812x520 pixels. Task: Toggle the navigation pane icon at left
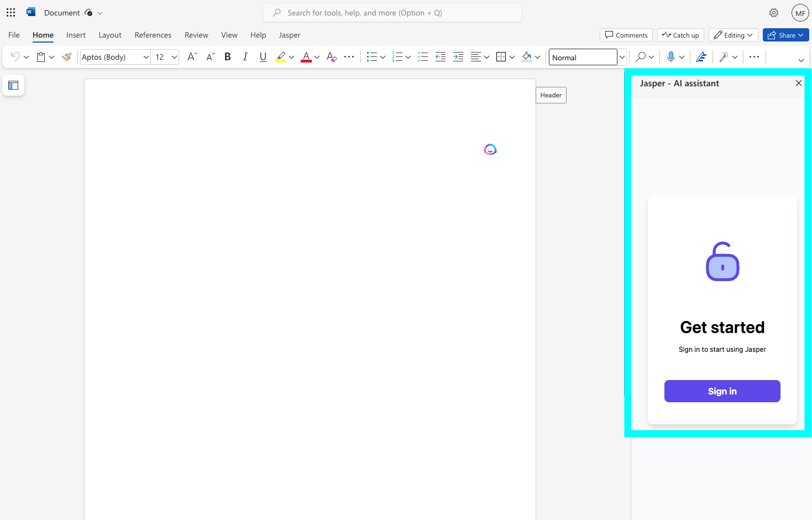pos(13,85)
